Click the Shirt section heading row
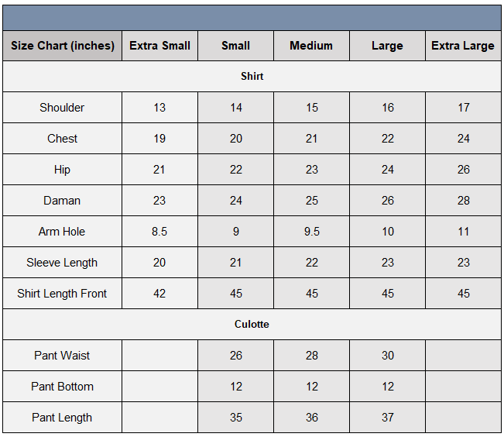This screenshot has height=437, width=504. [x=252, y=77]
